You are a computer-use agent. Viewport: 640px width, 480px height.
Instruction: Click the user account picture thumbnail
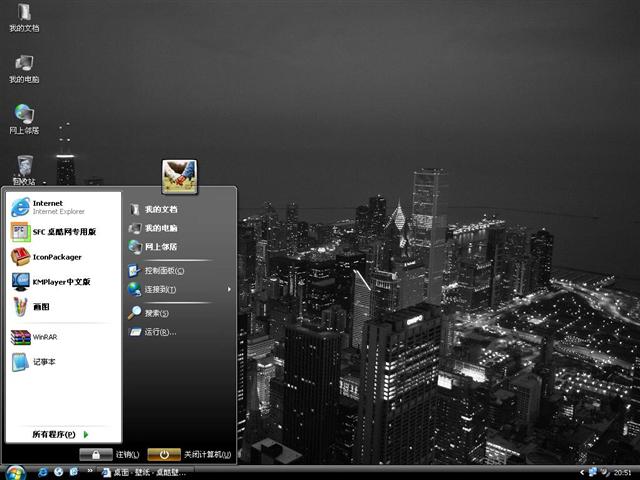click(179, 176)
